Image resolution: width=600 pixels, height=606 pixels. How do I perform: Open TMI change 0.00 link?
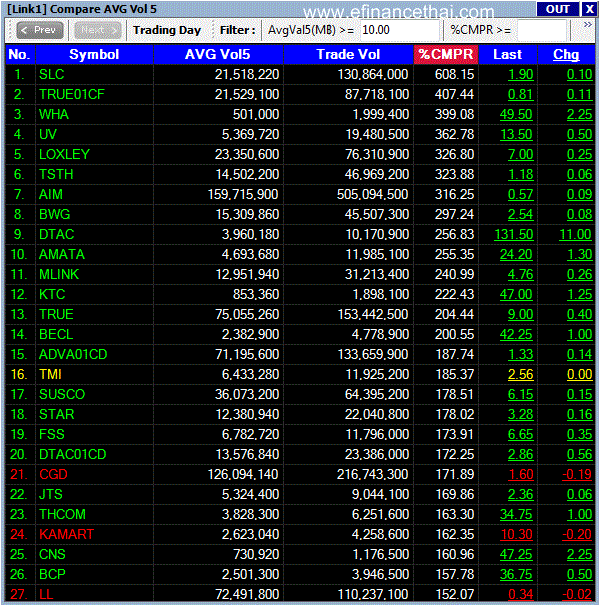(580, 374)
